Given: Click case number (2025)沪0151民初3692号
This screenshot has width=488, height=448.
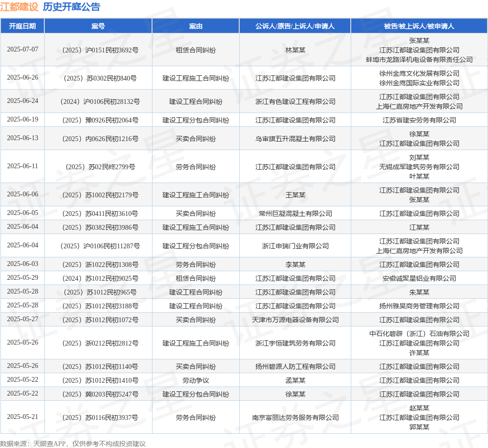Looking at the screenshot, I should tap(100, 50).
